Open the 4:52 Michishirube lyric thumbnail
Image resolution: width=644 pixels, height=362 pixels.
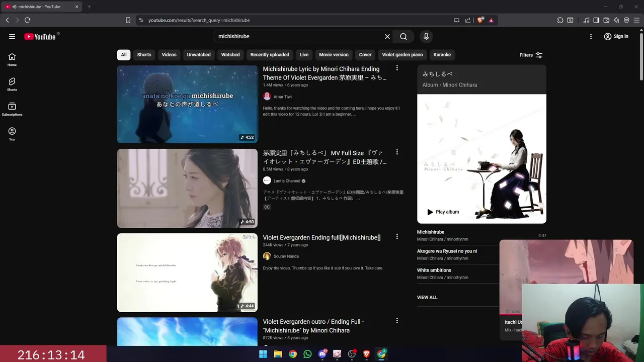[x=187, y=104]
